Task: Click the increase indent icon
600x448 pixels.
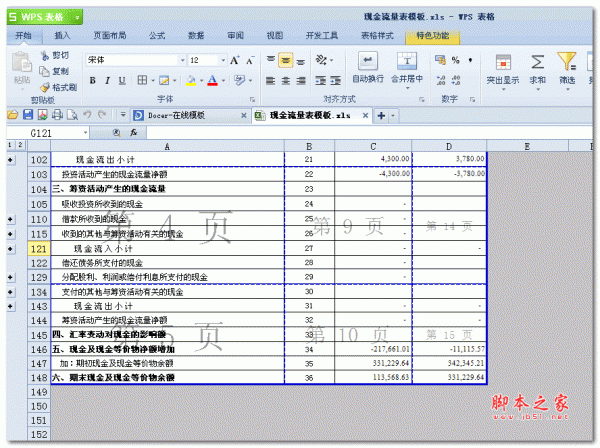Action: point(336,81)
